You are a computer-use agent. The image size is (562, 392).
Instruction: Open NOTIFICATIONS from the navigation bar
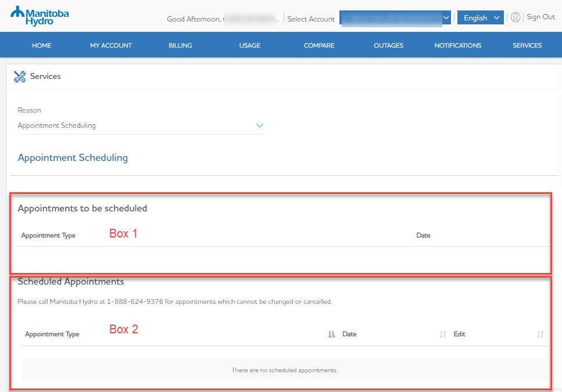457,45
